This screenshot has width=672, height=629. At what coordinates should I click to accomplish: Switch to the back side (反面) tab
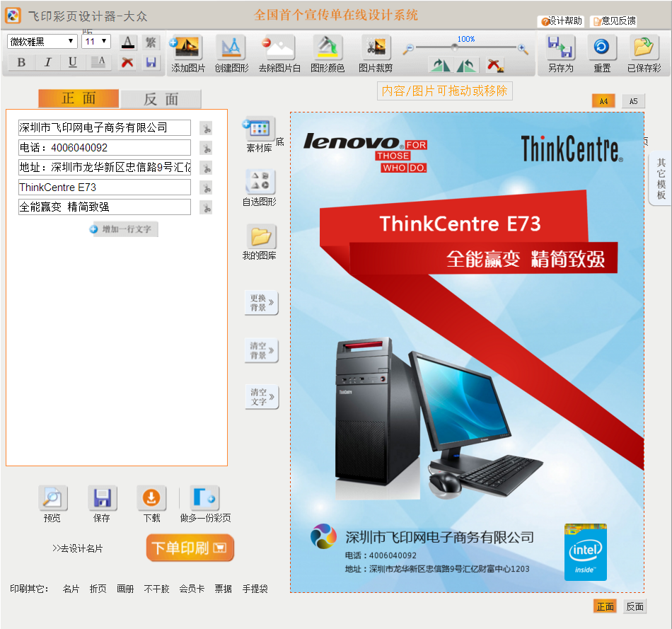(161, 99)
